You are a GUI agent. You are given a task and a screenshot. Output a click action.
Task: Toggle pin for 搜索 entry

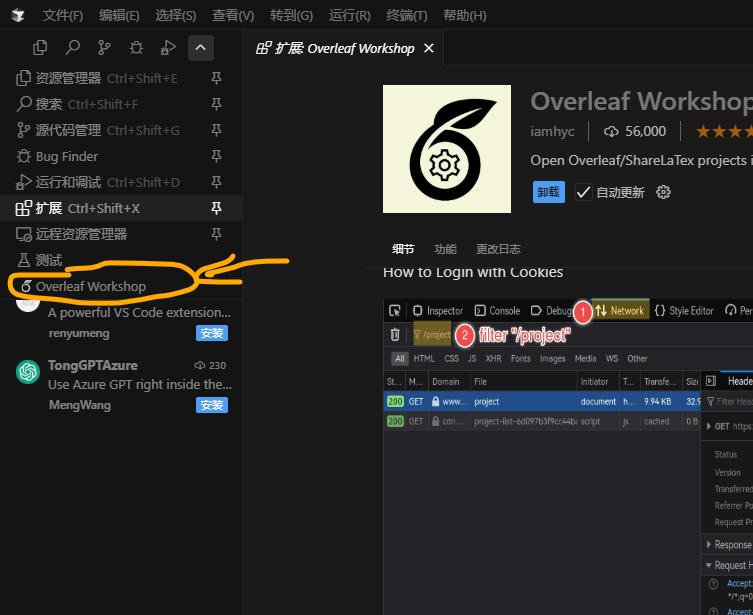pos(217,104)
